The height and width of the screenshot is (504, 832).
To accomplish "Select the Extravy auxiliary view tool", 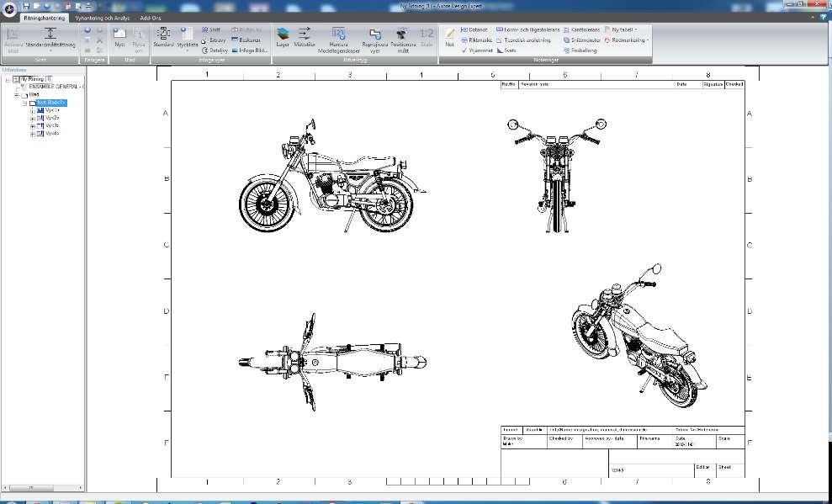I will click(x=214, y=40).
